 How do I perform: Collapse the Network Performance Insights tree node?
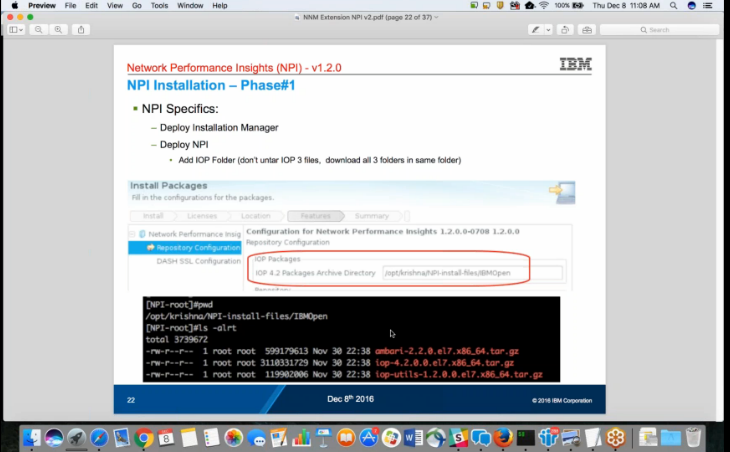click(x=132, y=234)
